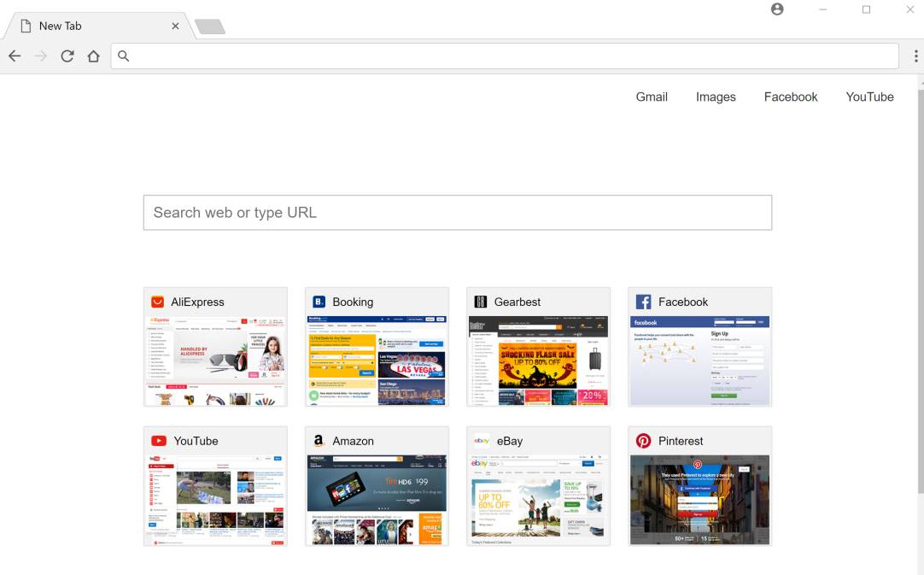Maximize the browser window
The width and height of the screenshot is (924, 575).
tap(866, 9)
